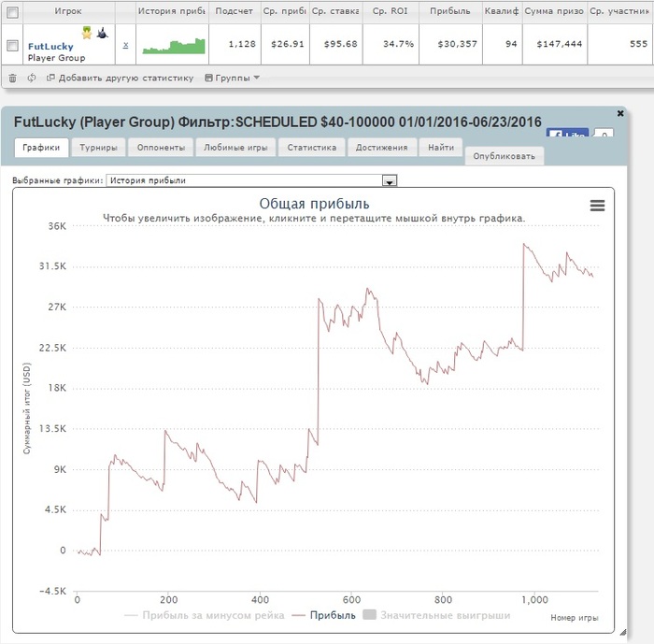Toggle Значительные выигрыши legend item
This screenshot has width=654, height=644.
click(x=436, y=615)
